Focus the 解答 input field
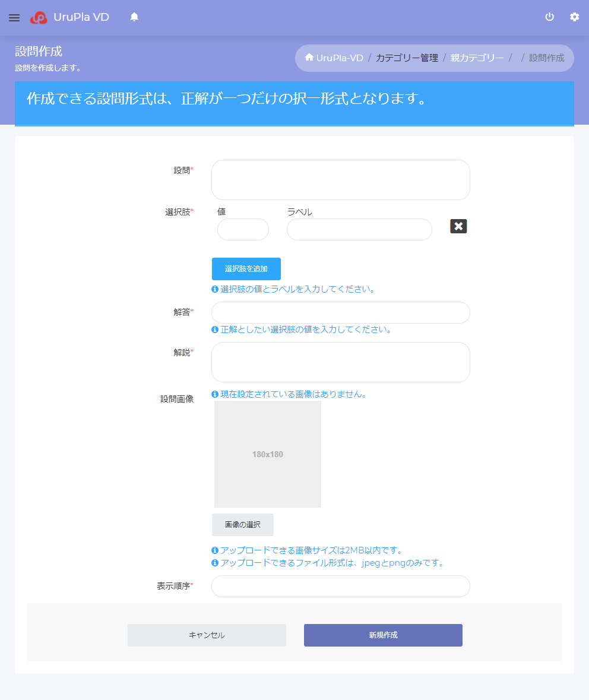Viewport: 589px width, 700px height. point(341,312)
